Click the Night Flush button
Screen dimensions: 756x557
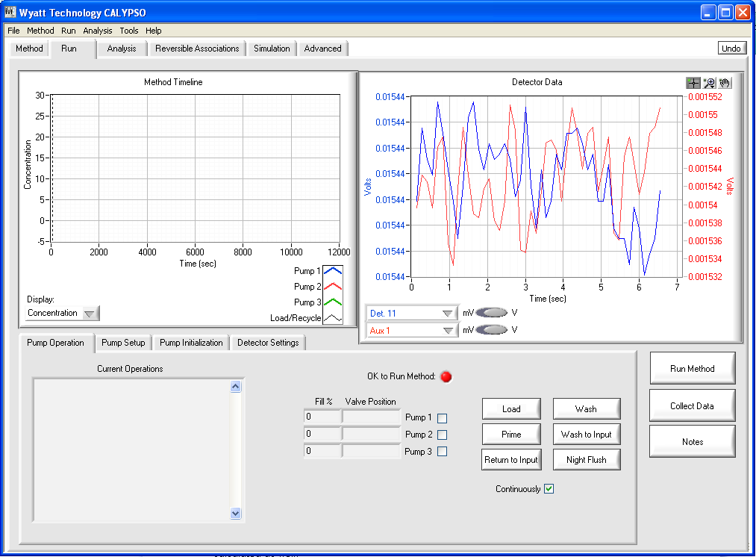pyautogui.click(x=586, y=460)
